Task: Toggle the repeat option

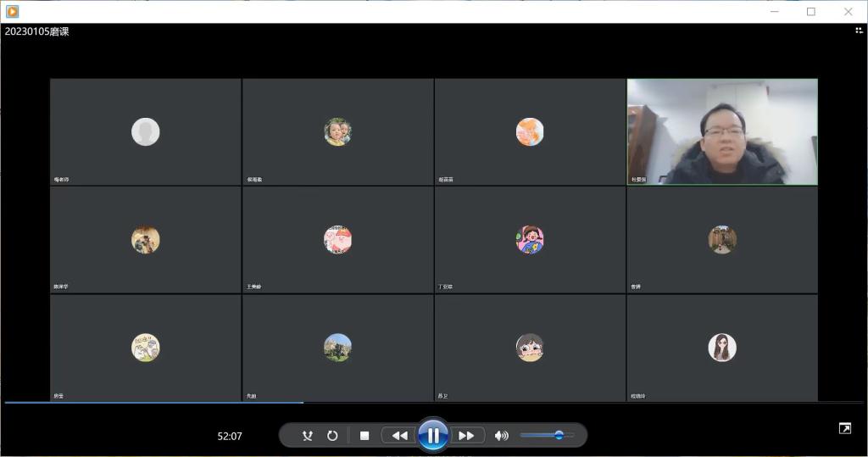Action: click(332, 436)
